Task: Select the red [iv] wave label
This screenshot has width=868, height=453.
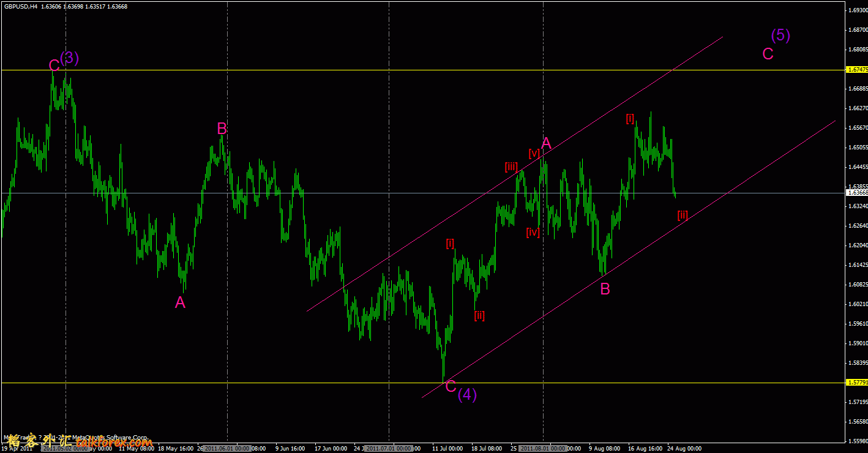Action: point(533,232)
